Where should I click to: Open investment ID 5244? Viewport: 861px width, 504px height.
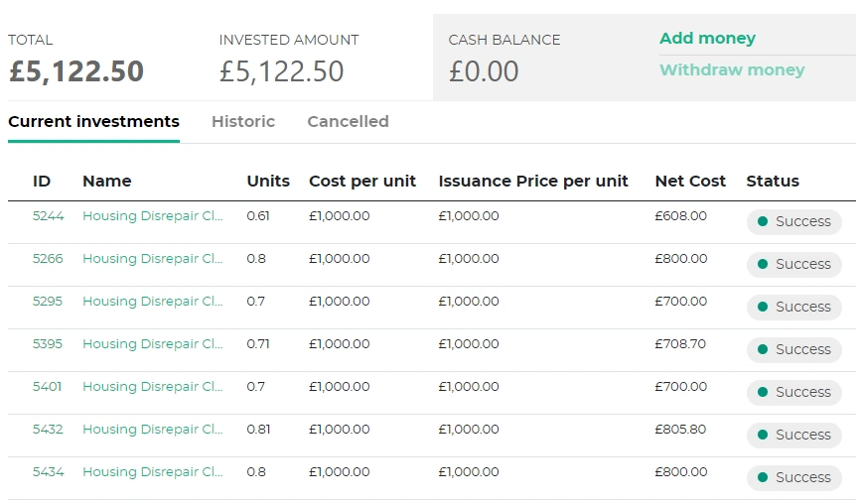click(48, 216)
